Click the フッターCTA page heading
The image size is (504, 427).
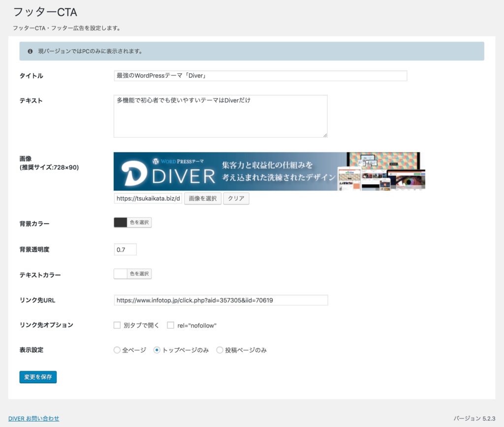pos(45,12)
